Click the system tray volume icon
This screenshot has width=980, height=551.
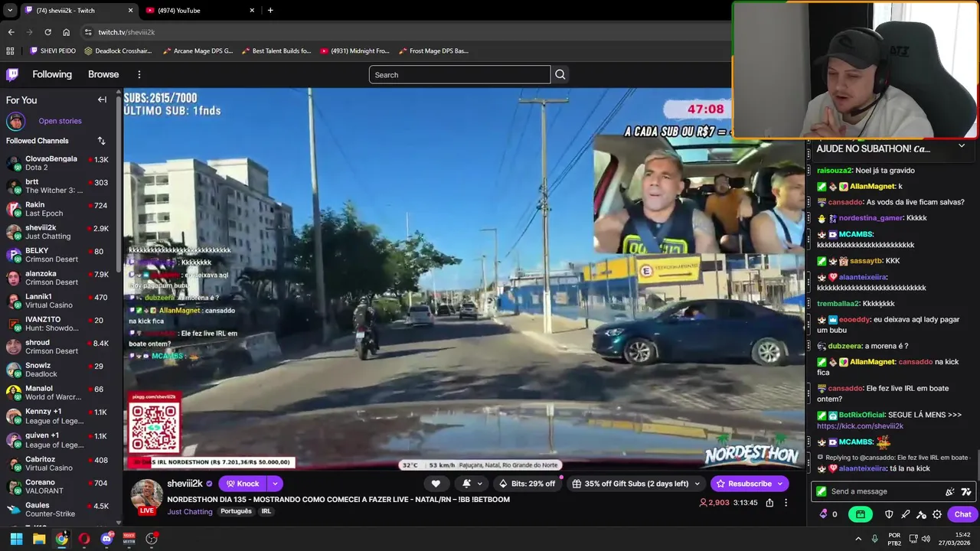(926, 539)
